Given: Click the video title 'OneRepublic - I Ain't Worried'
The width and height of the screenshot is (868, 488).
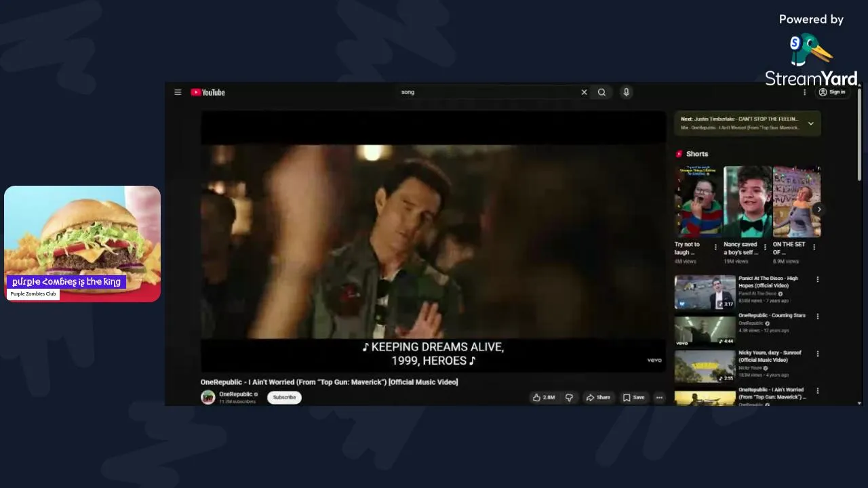Looking at the screenshot, I should [x=329, y=382].
